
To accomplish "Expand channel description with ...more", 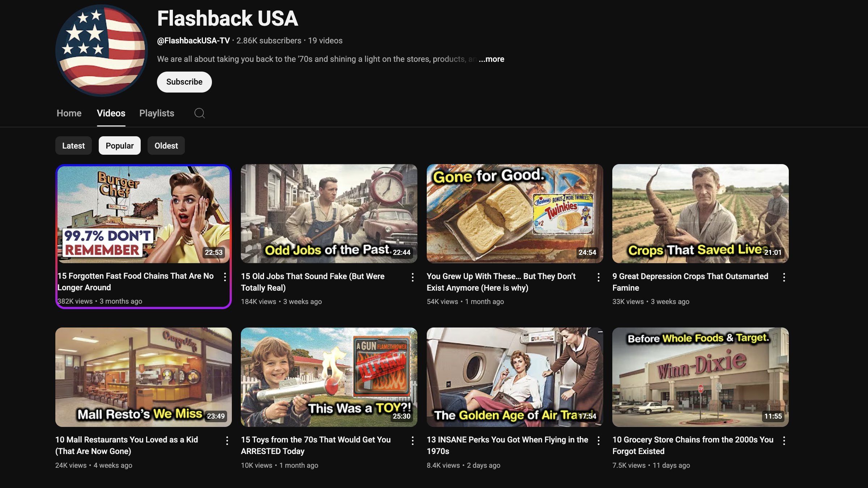I will (x=491, y=59).
